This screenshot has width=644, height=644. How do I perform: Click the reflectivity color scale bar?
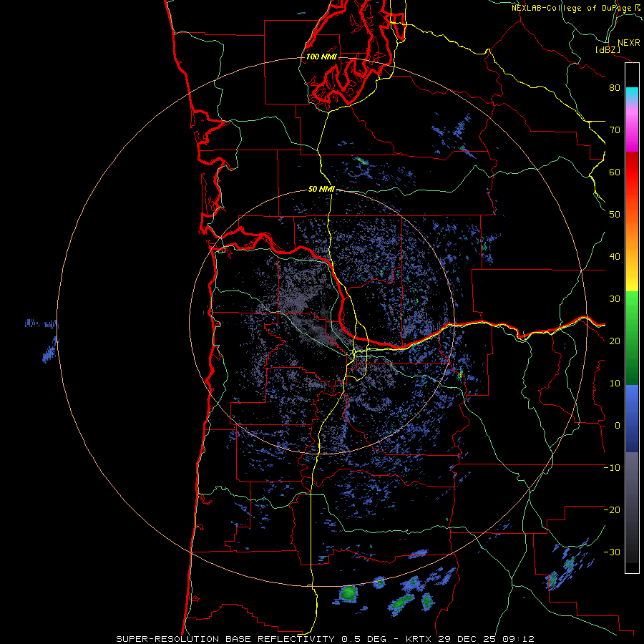pyautogui.click(x=632, y=318)
